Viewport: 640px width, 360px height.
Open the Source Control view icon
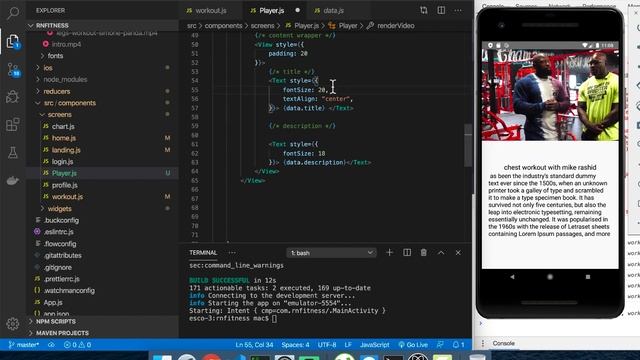point(13,70)
